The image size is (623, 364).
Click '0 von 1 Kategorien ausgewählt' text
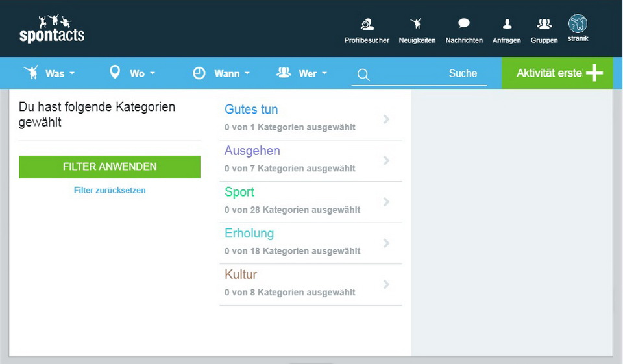[x=289, y=127]
